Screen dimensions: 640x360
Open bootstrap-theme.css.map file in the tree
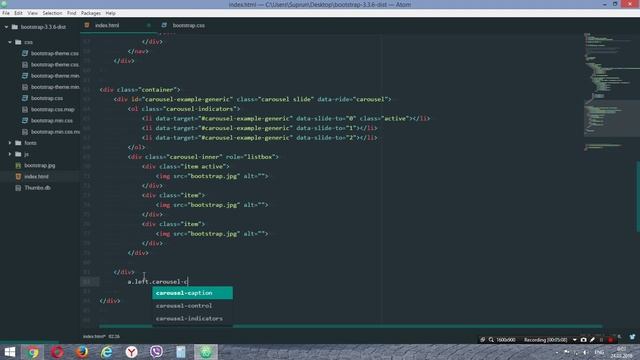(x=54, y=64)
